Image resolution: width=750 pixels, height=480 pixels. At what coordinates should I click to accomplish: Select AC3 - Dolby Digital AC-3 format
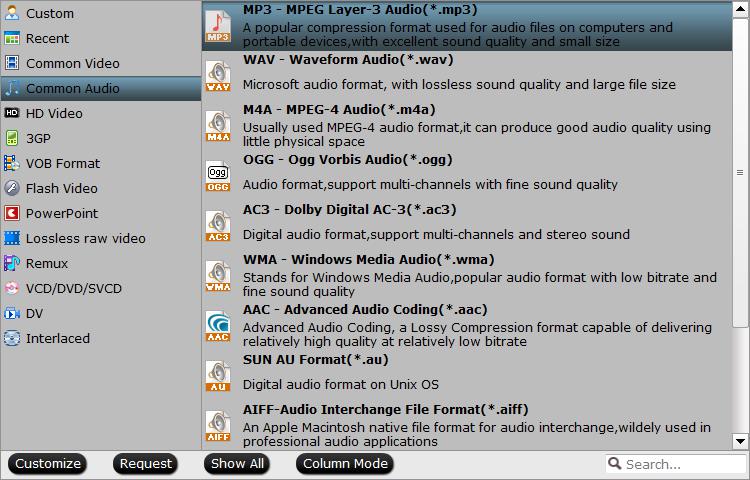click(467, 226)
